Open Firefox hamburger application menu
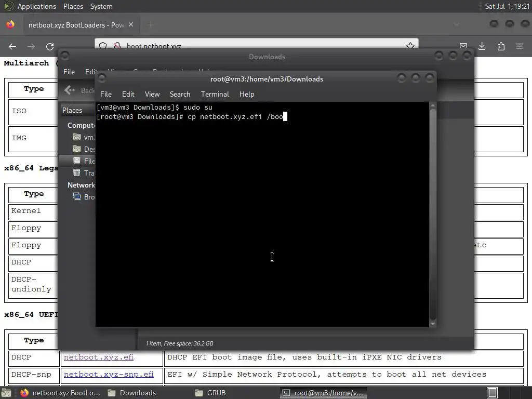This screenshot has width=532, height=399. click(520, 46)
